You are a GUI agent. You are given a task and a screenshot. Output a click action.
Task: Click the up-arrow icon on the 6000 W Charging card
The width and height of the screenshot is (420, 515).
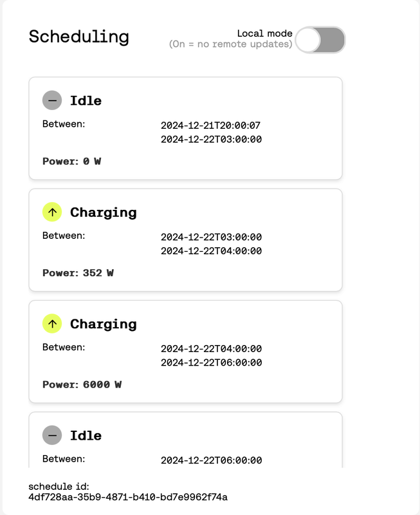[52, 324]
